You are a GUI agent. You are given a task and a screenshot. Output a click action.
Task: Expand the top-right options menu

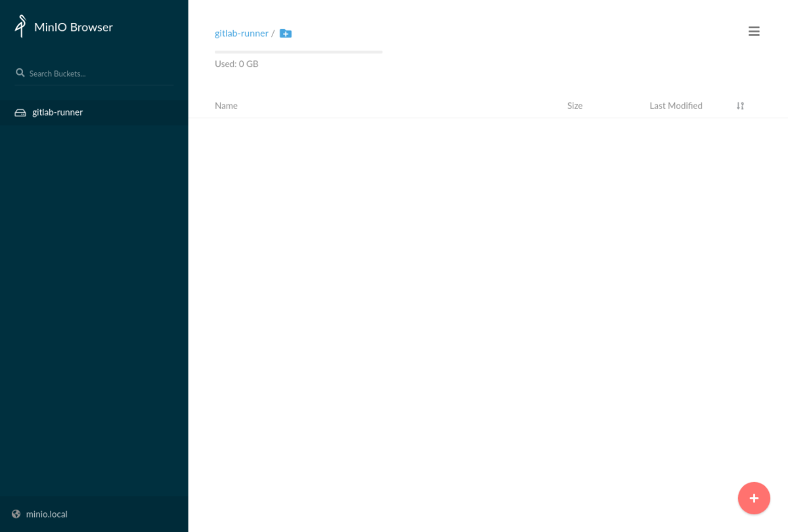point(754,31)
